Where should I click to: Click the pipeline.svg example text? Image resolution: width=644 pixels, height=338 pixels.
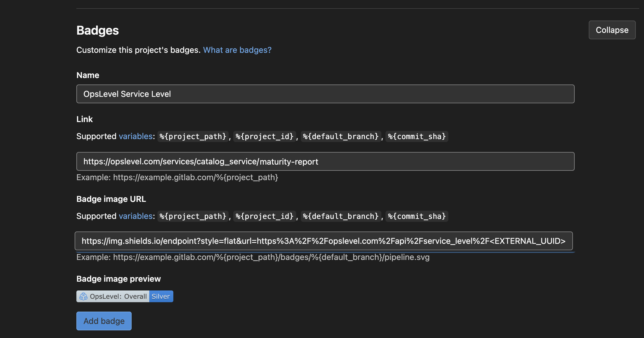[x=253, y=257]
